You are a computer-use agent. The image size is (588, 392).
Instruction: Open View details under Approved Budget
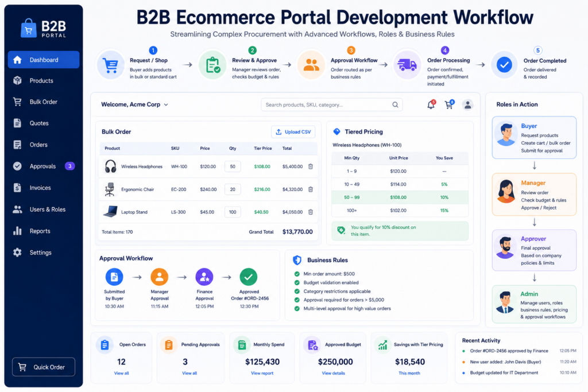click(x=334, y=373)
